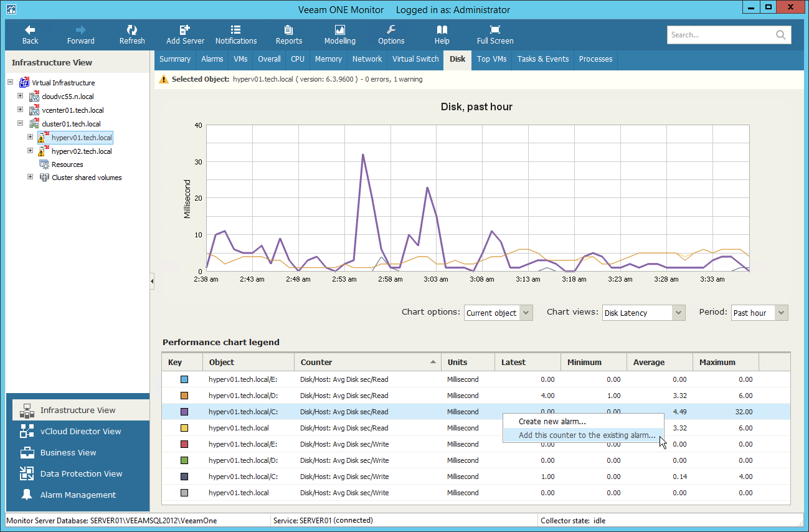Collapse the cluster01.tech.local node

coord(21,123)
